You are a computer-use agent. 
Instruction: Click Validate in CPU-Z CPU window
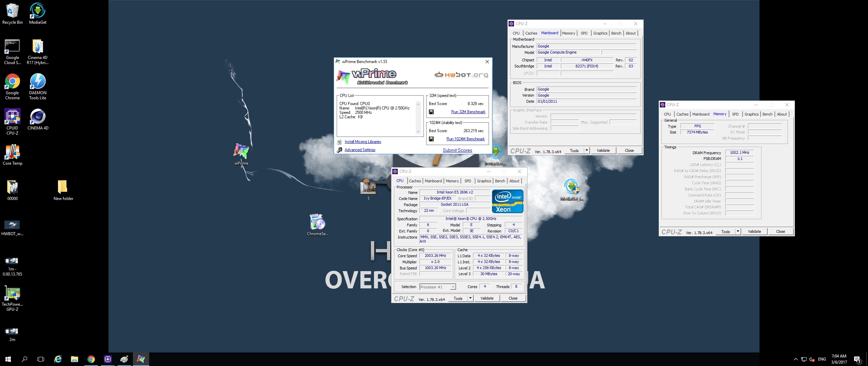click(x=487, y=298)
